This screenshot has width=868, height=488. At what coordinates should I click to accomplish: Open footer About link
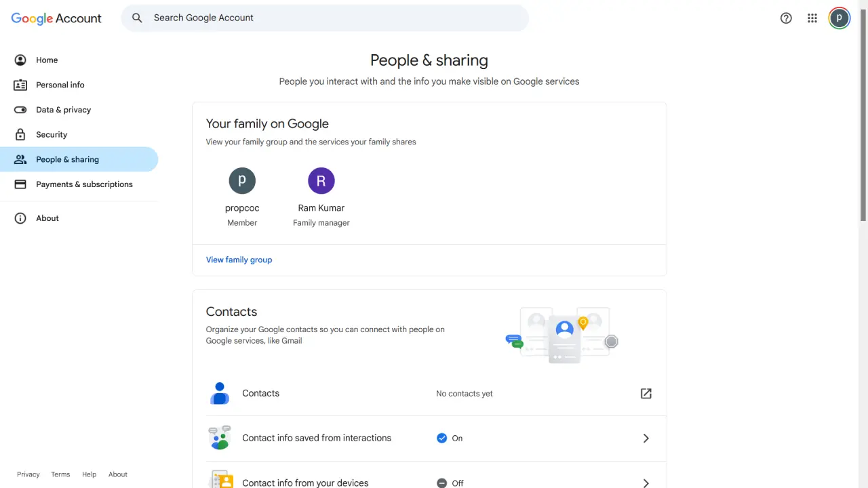[118, 474]
